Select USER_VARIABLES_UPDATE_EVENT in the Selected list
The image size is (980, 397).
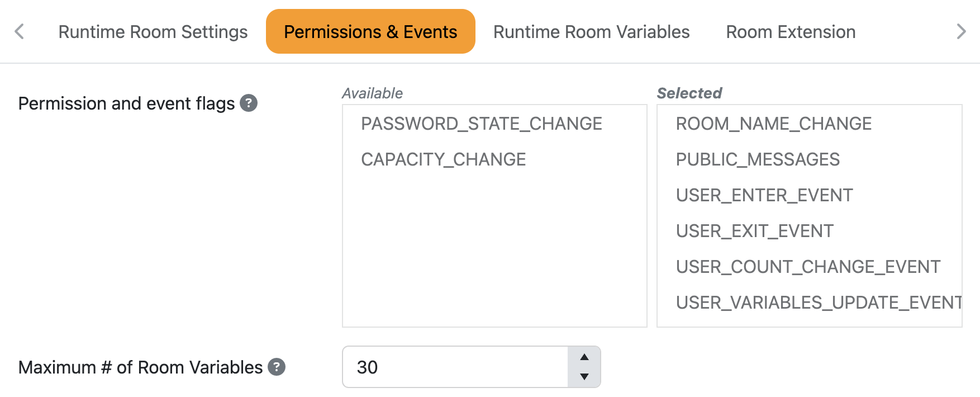pyautogui.click(x=817, y=303)
